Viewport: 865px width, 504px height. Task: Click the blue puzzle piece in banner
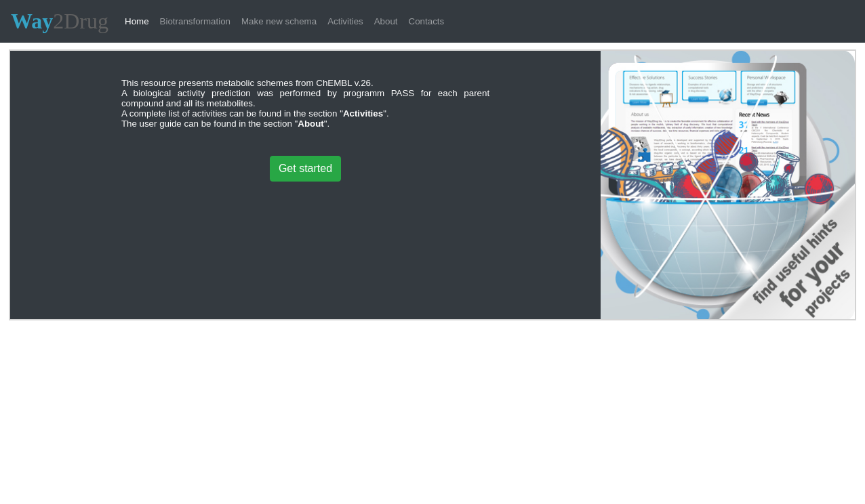pyautogui.click(x=643, y=155)
